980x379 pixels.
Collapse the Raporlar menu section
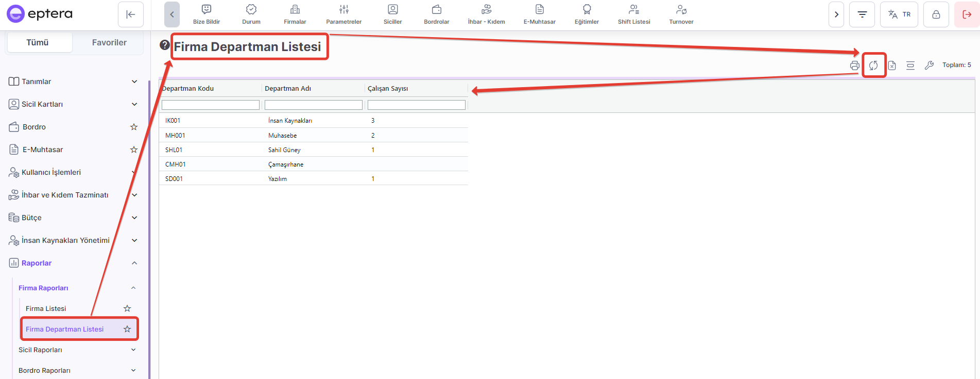tap(134, 263)
